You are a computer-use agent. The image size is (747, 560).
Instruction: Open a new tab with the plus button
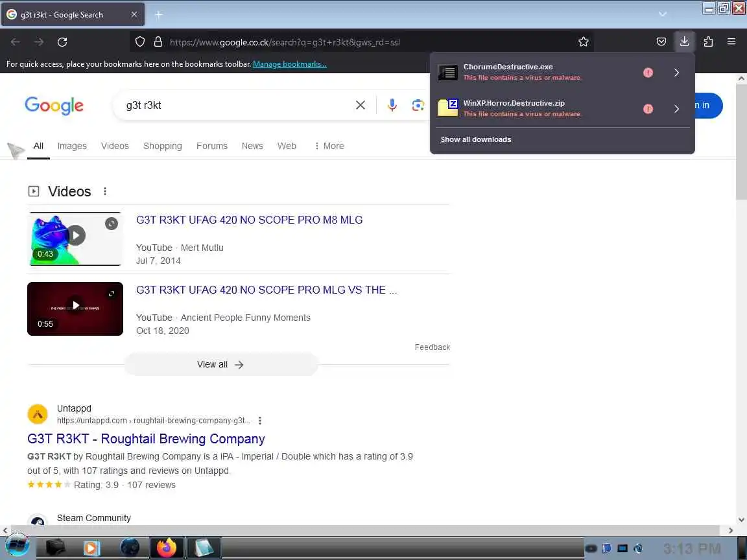point(159,15)
